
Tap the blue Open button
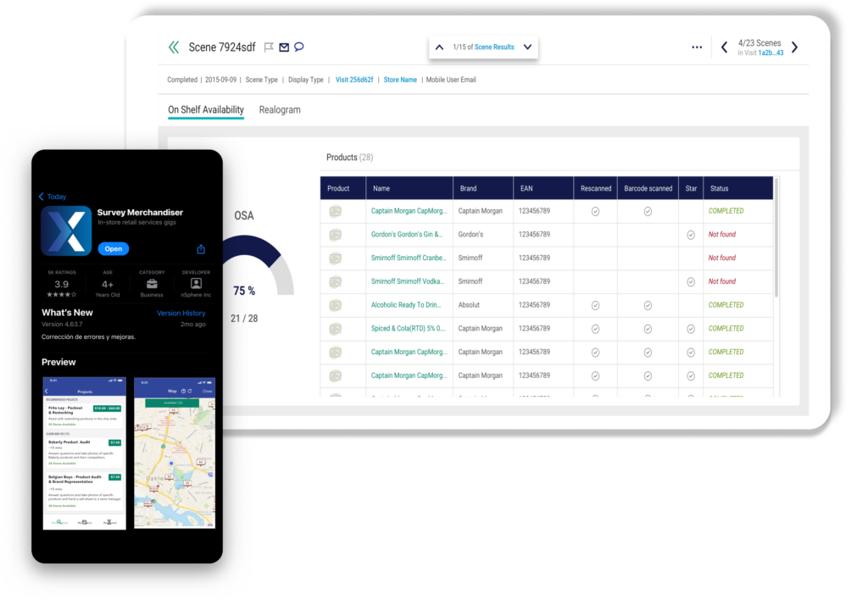pos(114,248)
